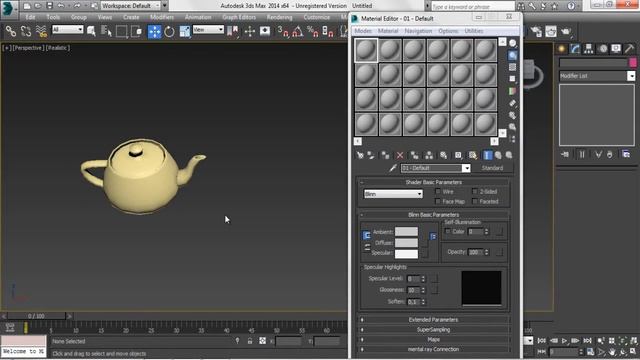Open Material Editor Utilities menu
The height and width of the screenshot is (360, 640).
474,31
